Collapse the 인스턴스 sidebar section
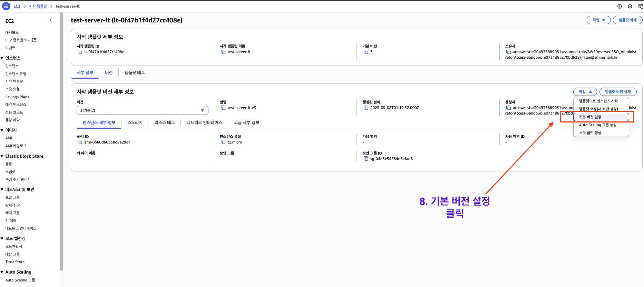The height and width of the screenshot is (287, 644). [2, 58]
